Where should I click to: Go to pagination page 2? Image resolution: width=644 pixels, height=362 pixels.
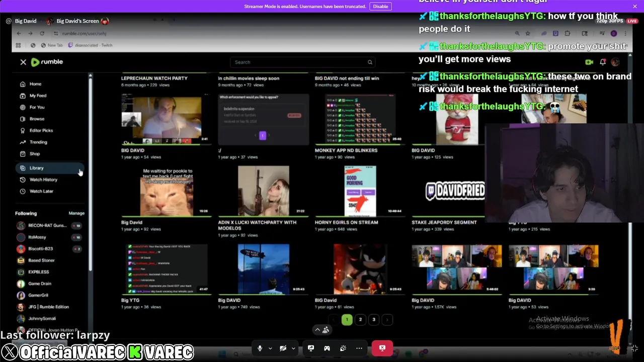point(360,320)
